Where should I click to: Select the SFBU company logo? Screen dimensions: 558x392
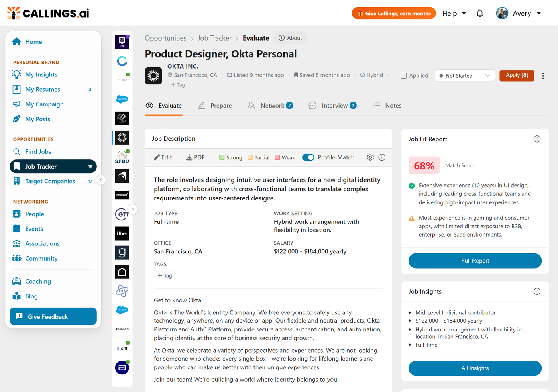[x=122, y=157]
